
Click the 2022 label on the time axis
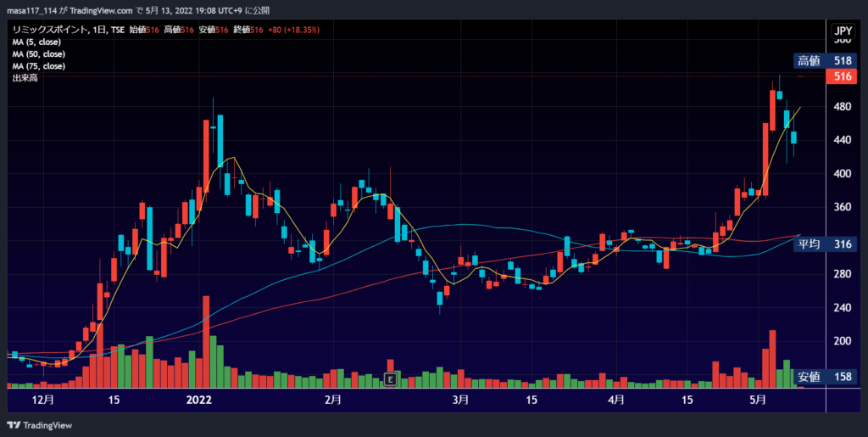click(198, 400)
